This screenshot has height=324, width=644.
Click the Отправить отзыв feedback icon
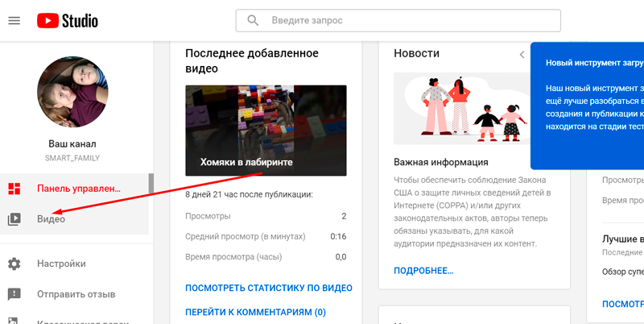pos(14,294)
